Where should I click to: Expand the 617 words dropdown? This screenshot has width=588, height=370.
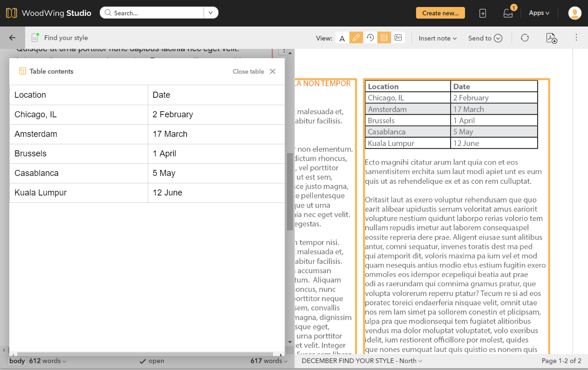point(269,361)
